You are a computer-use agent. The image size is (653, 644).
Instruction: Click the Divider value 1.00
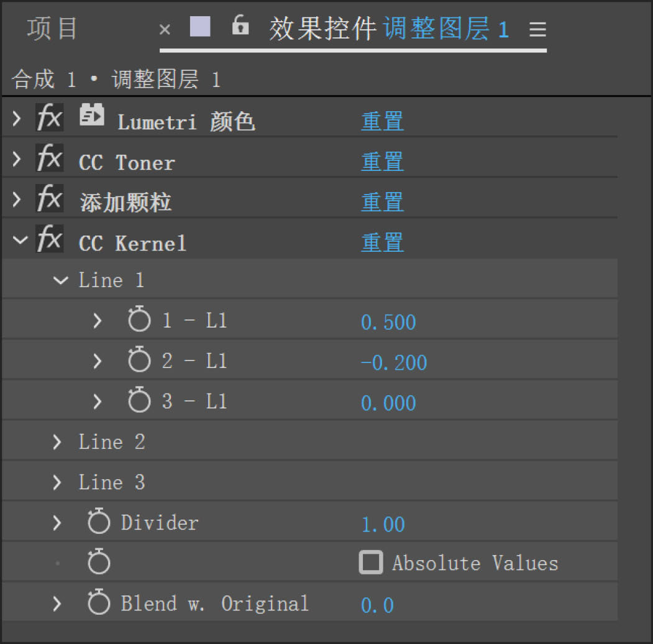383,524
